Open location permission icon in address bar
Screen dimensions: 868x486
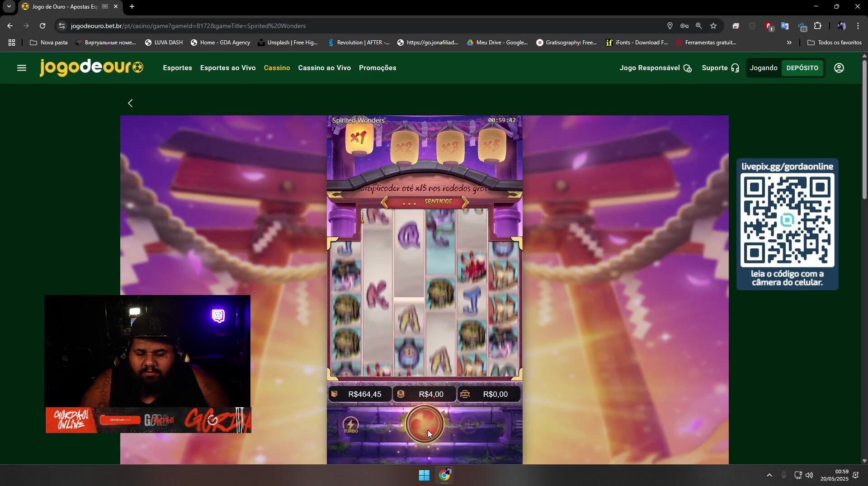(x=670, y=26)
